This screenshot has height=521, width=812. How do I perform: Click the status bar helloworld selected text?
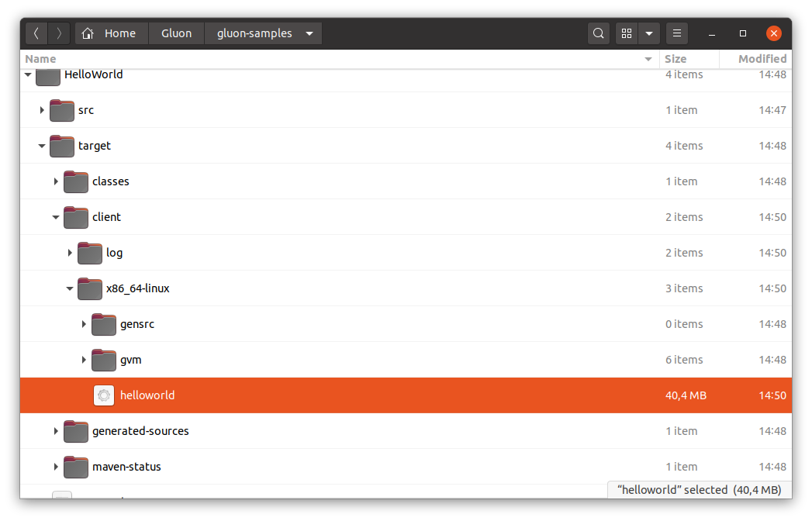[x=699, y=490]
